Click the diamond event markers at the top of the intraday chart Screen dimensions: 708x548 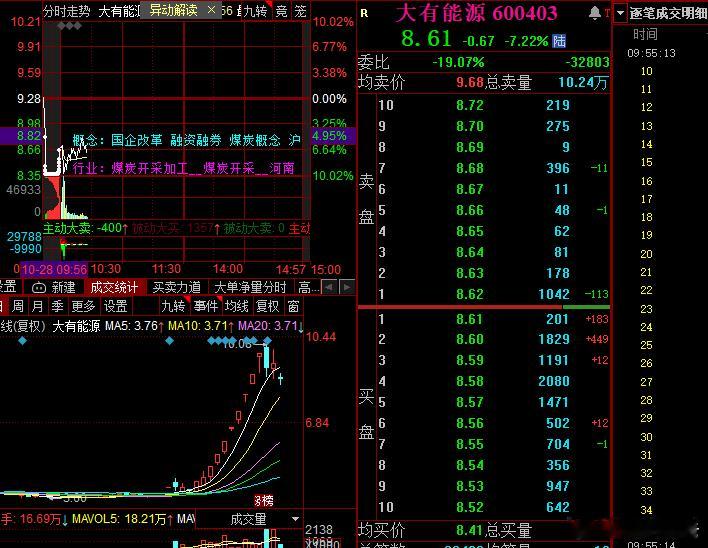pos(70,26)
